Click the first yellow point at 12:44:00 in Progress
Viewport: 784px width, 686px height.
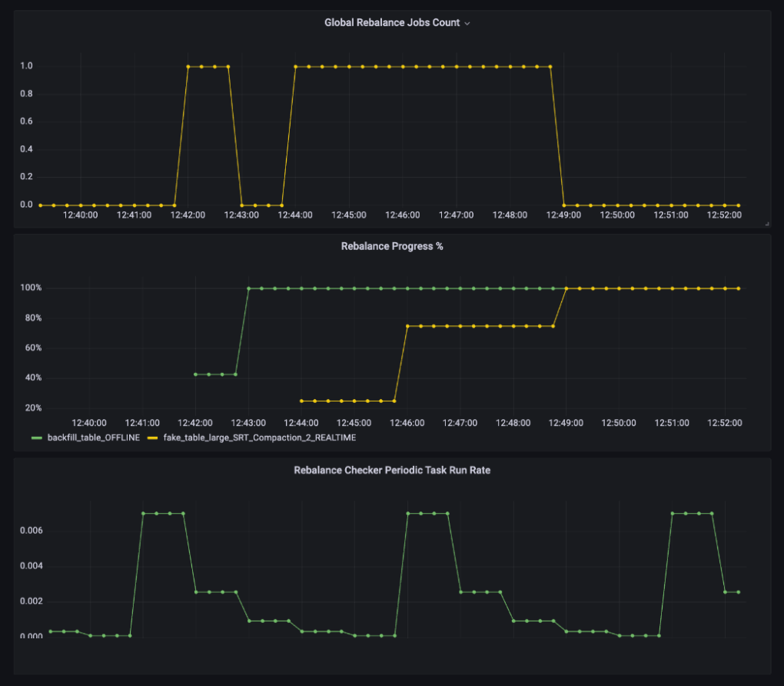point(301,401)
